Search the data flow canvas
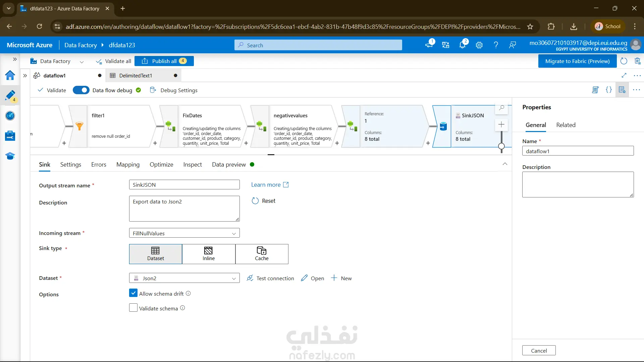644x362 pixels. pos(501,108)
